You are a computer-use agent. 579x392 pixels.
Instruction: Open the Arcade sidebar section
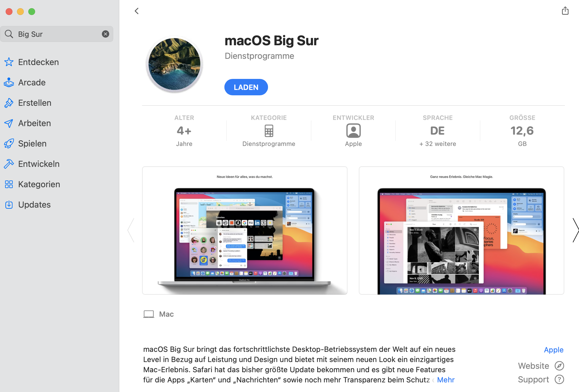click(x=32, y=82)
